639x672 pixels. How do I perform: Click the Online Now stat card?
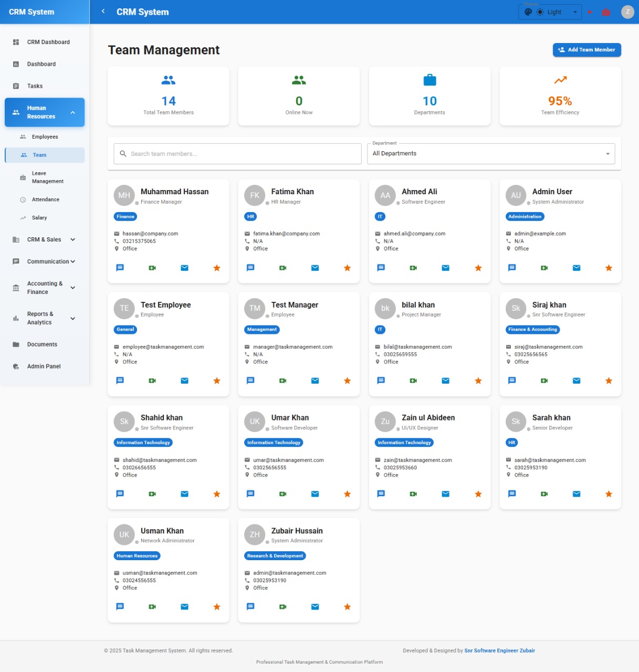point(299,96)
